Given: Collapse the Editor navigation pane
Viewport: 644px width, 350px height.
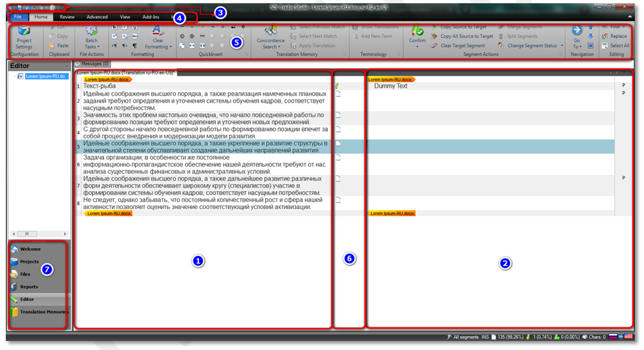Looking at the screenshot, I should 66,66.
